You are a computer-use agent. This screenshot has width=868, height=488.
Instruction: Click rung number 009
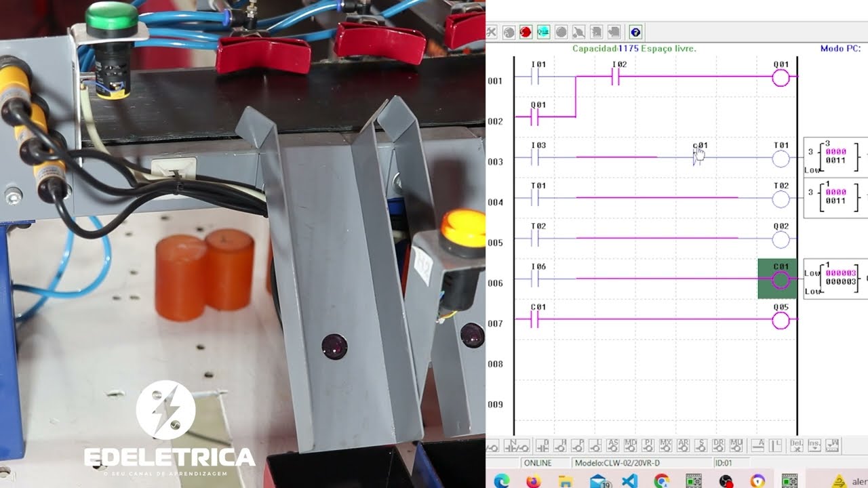pyautogui.click(x=495, y=405)
